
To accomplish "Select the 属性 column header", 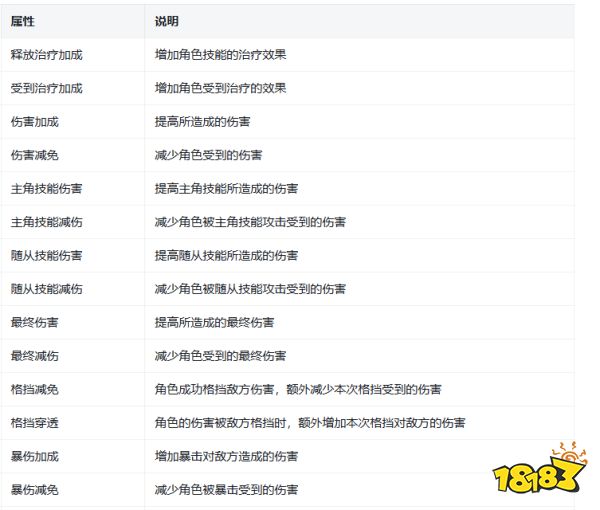I will click(23, 21).
